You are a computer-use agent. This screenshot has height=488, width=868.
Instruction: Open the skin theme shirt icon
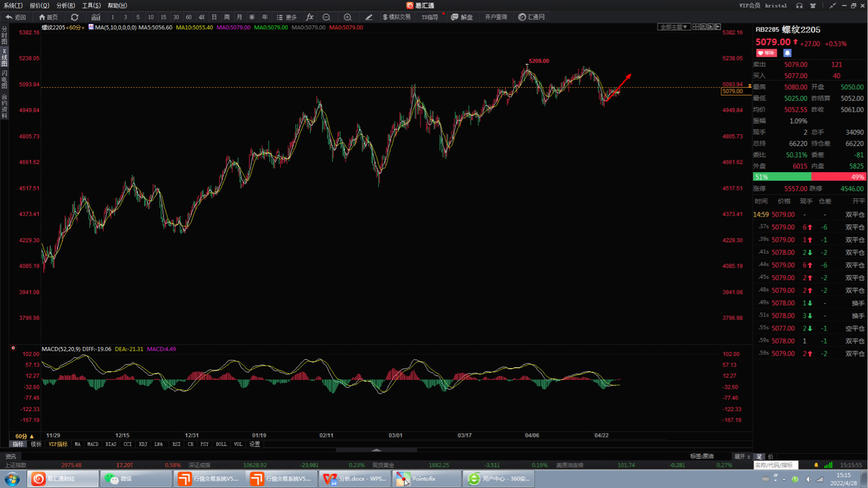(814, 6)
